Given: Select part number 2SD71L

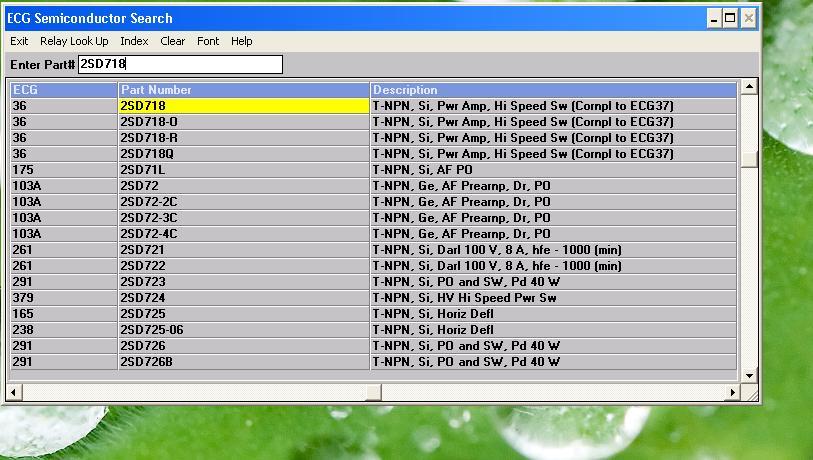Looking at the screenshot, I should coord(244,170).
